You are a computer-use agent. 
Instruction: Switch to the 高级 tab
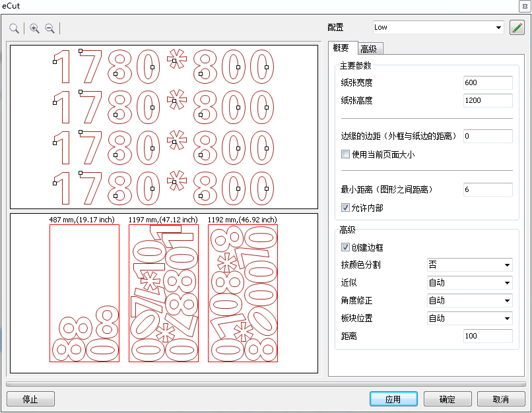[x=369, y=49]
